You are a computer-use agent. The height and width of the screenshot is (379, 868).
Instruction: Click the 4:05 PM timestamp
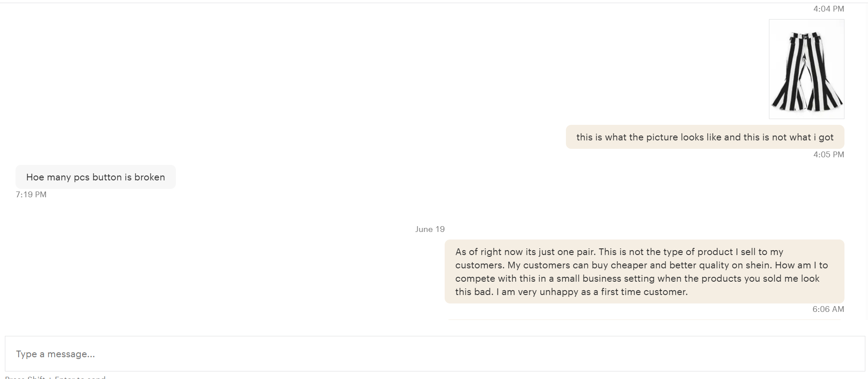(x=828, y=155)
